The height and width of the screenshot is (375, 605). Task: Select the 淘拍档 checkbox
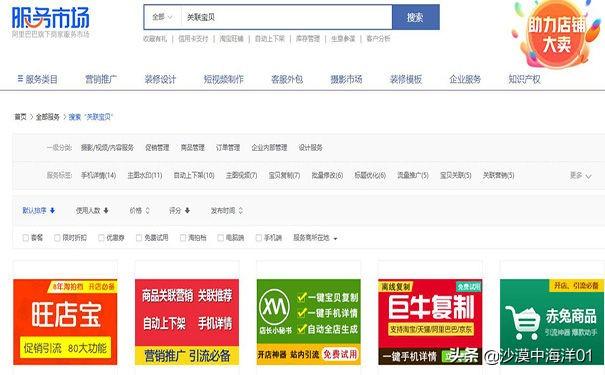[x=183, y=238]
